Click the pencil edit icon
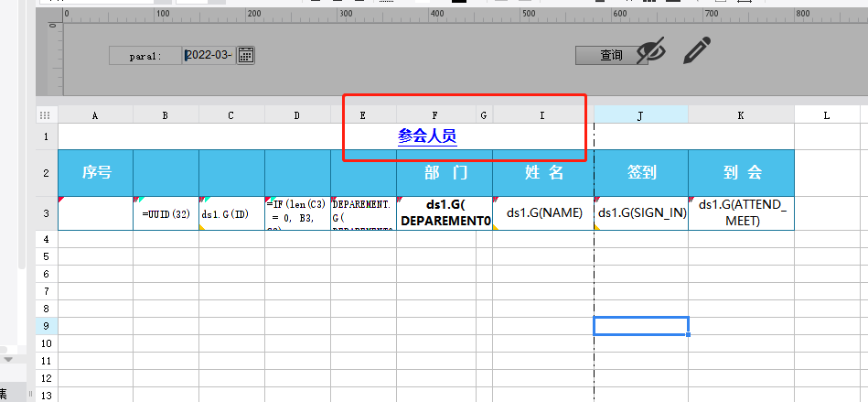Image resolution: width=868 pixels, height=402 pixels. pos(697,49)
